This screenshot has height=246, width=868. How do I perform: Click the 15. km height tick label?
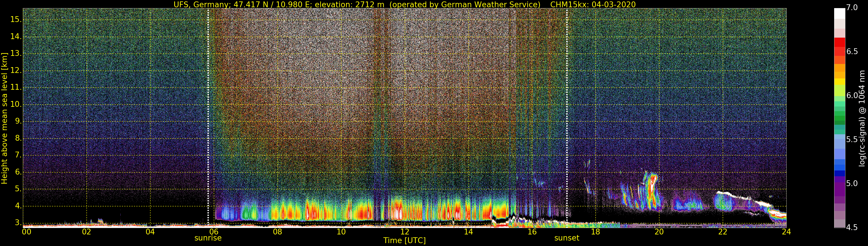(x=16, y=20)
